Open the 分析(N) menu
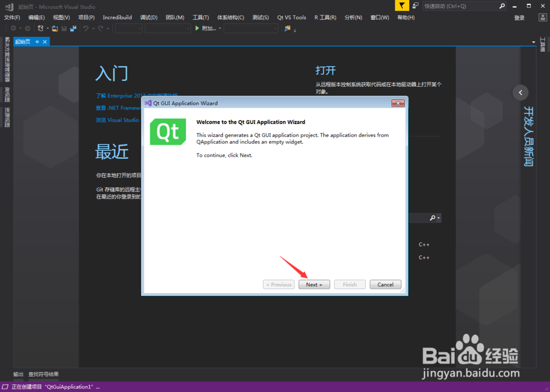The width and height of the screenshot is (550, 392). (x=353, y=18)
